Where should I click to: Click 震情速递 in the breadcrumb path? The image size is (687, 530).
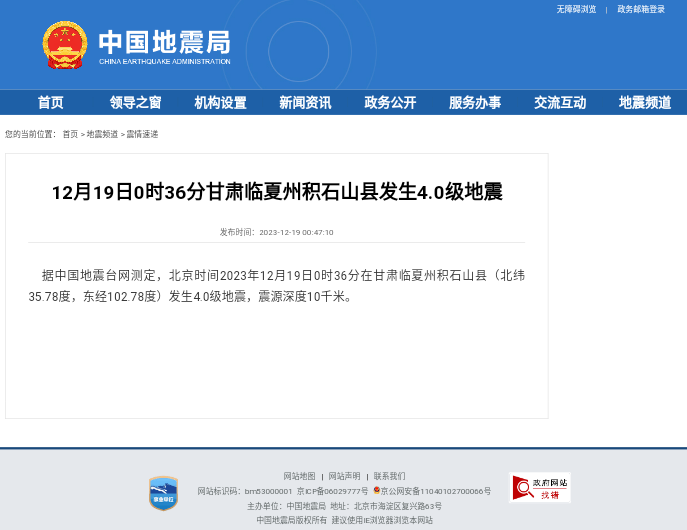(x=142, y=134)
